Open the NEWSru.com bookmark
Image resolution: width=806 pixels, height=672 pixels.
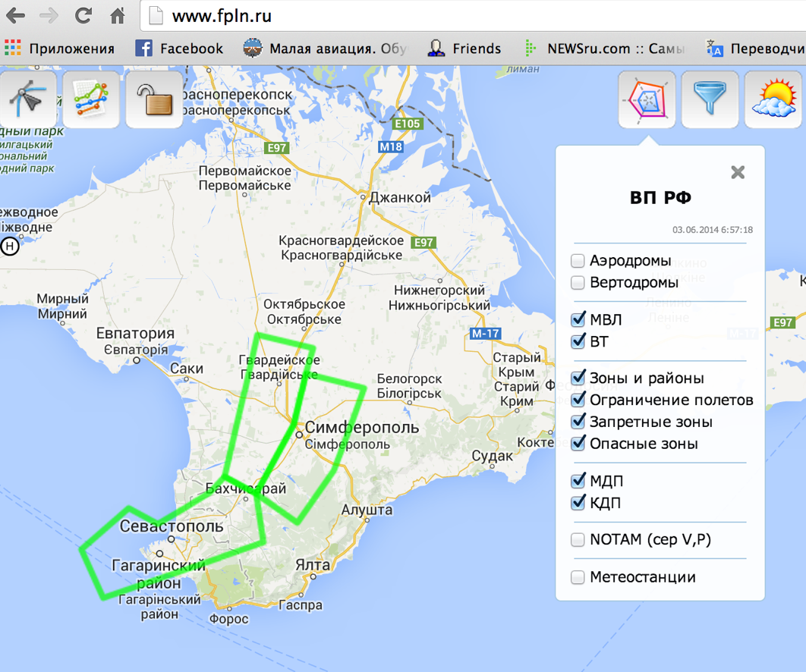pyautogui.click(x=603, y=49)
